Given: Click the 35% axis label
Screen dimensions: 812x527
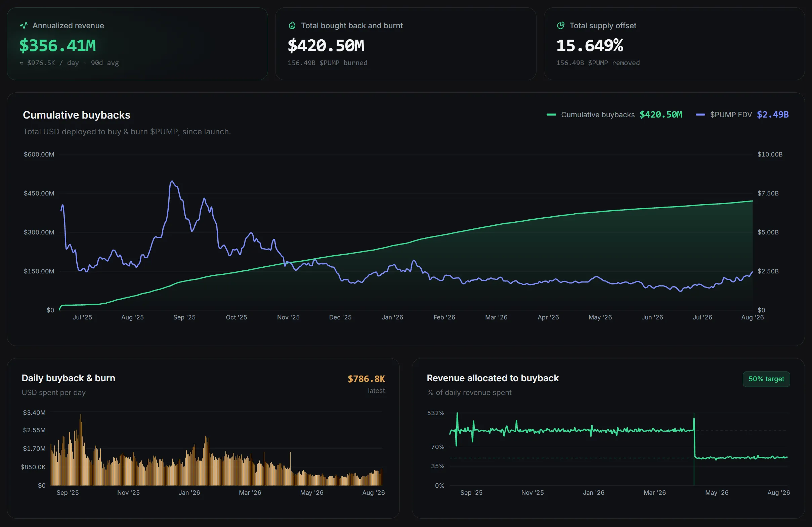Looking at the screenshot, I should (x=438, y=466).
